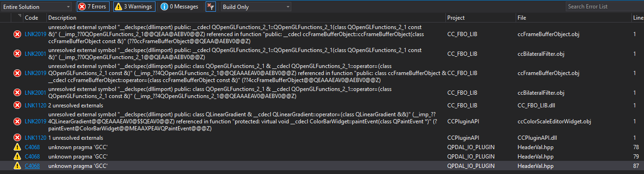
Task: Select line number 78 cell
Action: point(636,147)
